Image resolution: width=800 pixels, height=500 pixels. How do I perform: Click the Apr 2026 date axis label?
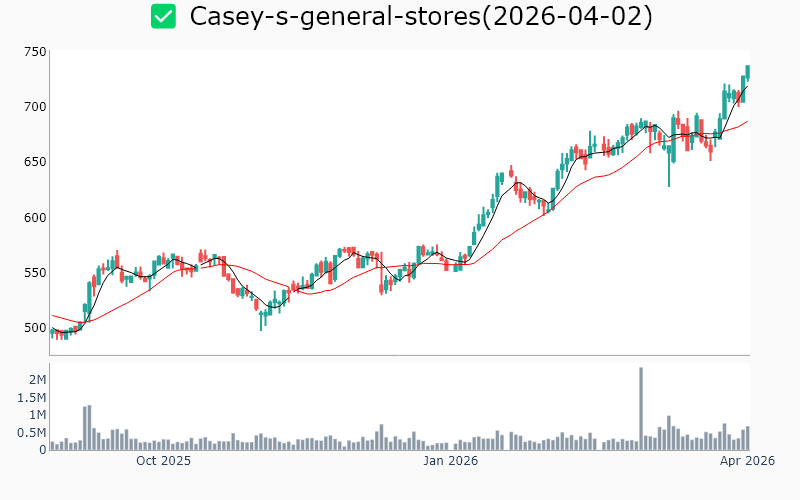click(x=748, y=461)
